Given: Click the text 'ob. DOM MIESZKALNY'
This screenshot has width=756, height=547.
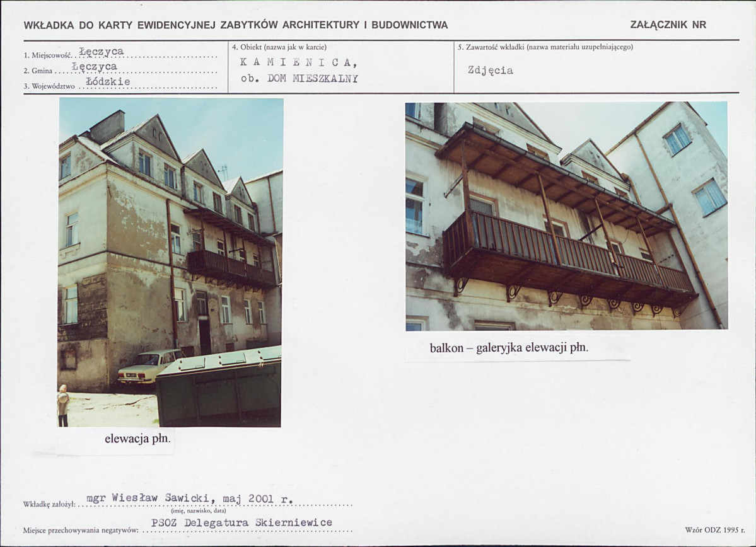Looking at the screenshot, I should coord(299,79).
